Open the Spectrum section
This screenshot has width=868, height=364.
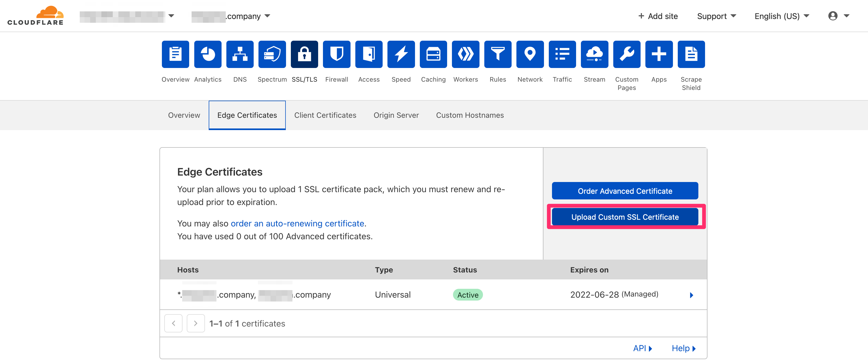pyautogui.click(x=272, y=54)
